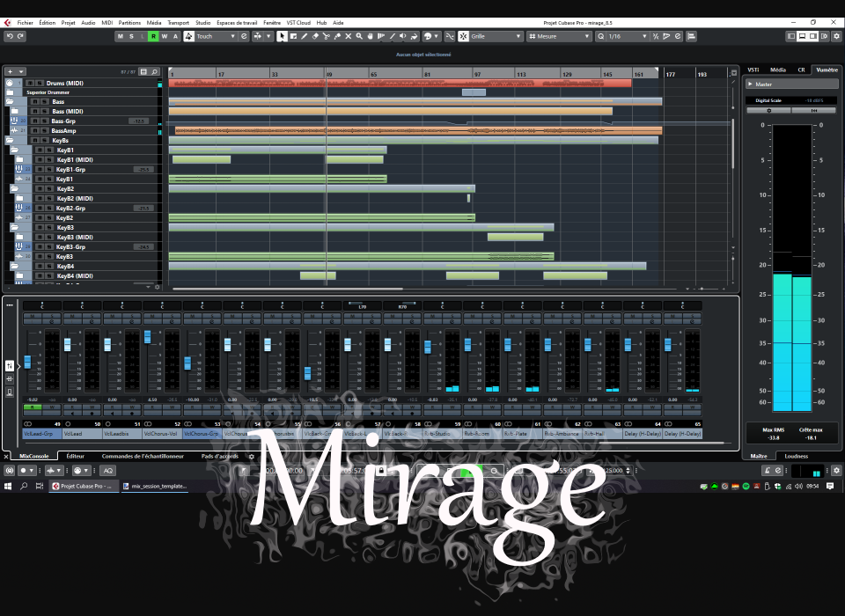The height and width of the screenshot is (616, 845).
Task: Open 1/16 quantize preset dropdown
Action: (x=628, y=36)
